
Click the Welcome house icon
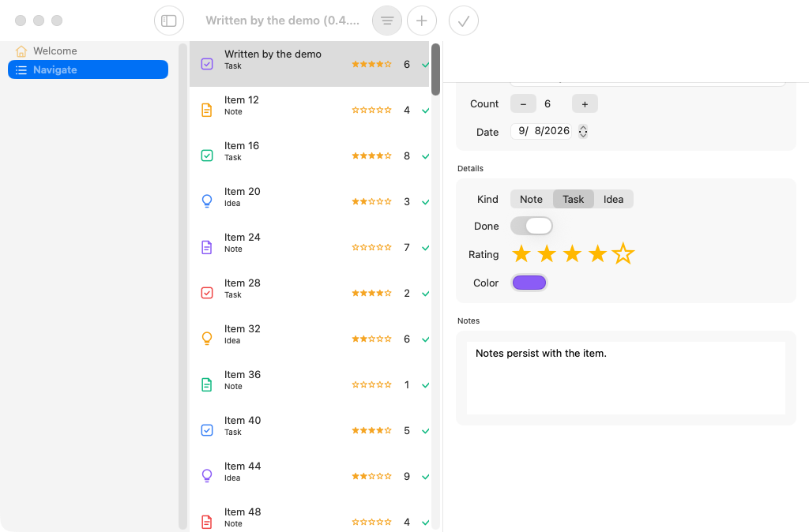(x=21, y=51)
